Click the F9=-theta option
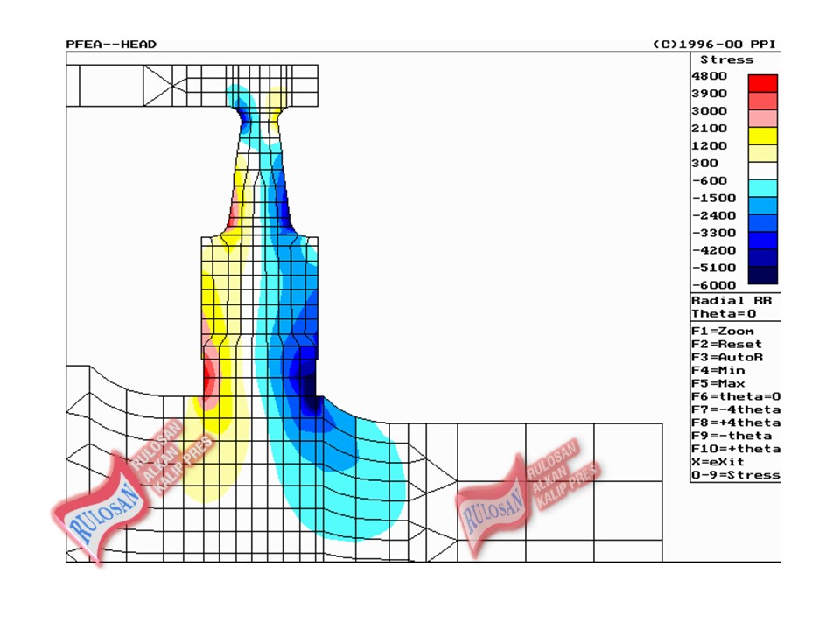The width and height of the screenshot is (840, 630). [731, 436]
